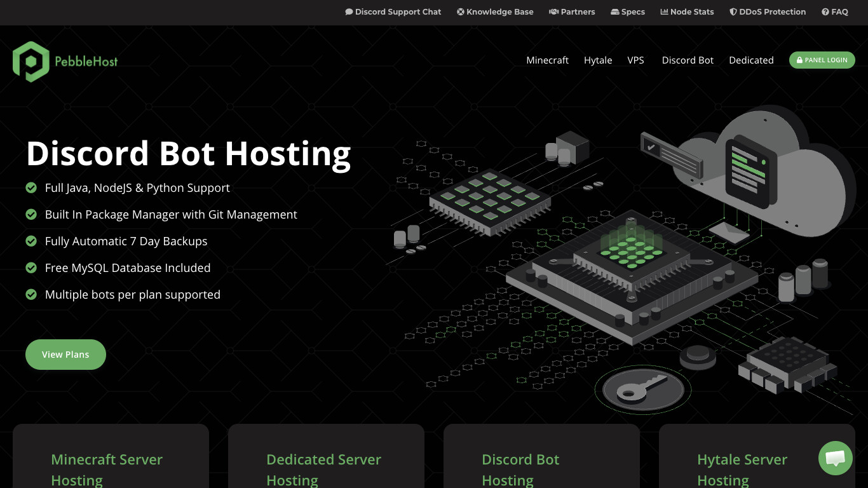The image size is (868, 488).
Task: Click the Discord Bot Hosting headline
Action: click(x=189, y=154)
